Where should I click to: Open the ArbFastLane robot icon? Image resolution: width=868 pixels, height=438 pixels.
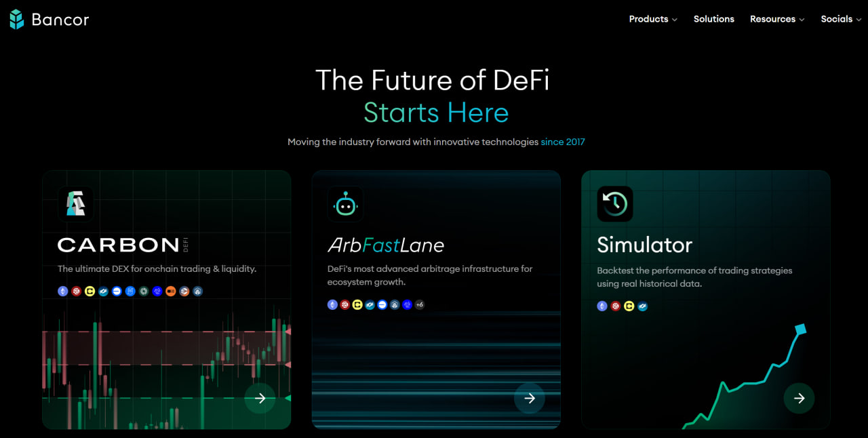point(345,203)
